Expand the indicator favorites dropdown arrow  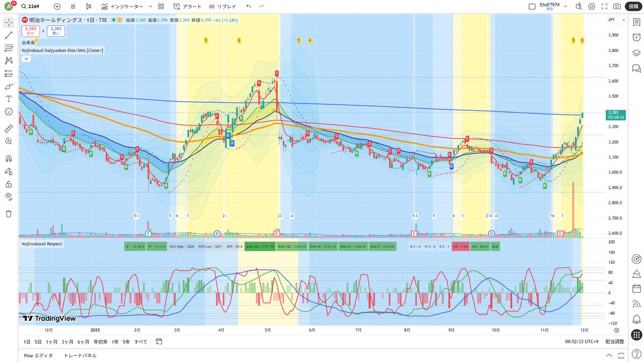150,6
